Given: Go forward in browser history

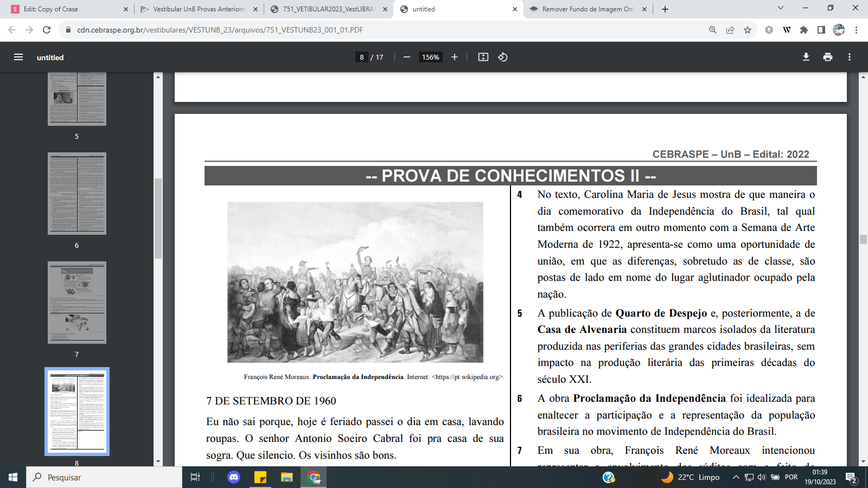Looking at the screenshot, I should point(29,30).
